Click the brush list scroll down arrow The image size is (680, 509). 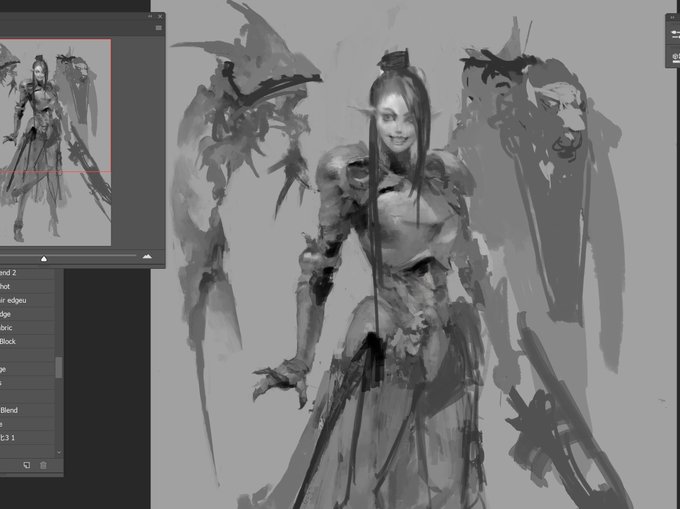[59, 452]
